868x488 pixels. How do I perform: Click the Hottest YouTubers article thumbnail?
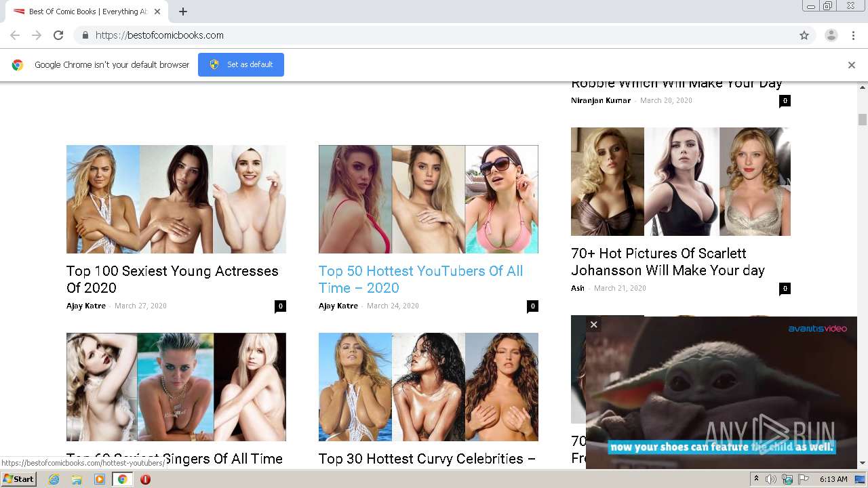click(429, 199)
